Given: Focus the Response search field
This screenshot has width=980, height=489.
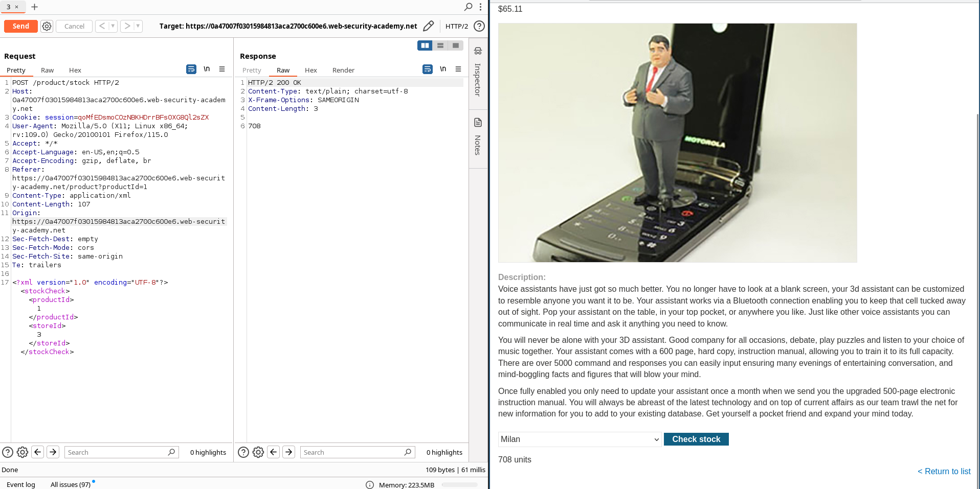Looking at the screenshot, I should tap(358, 452).
